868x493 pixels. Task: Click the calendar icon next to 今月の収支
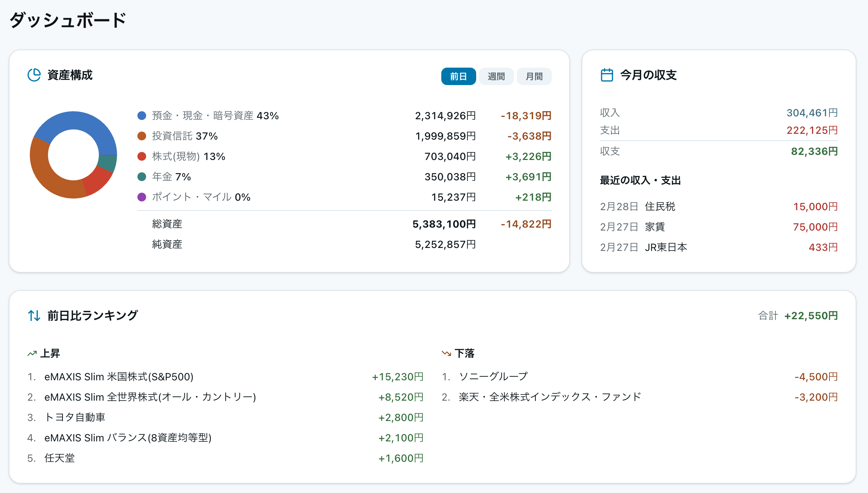[x=607, y=75]
